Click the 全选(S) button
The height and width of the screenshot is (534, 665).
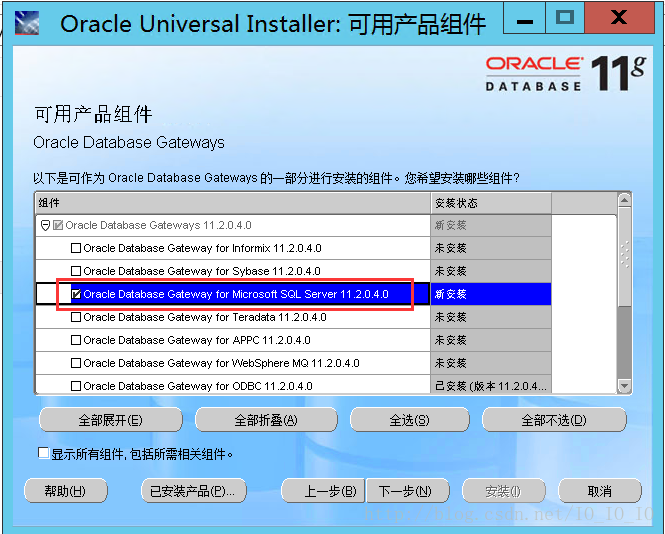(x=410, y=420)
